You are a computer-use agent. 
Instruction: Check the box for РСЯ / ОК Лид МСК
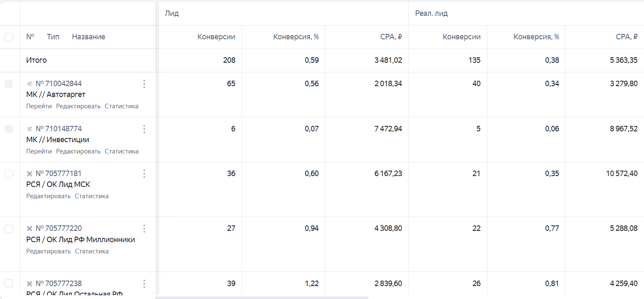pos(9,174)
